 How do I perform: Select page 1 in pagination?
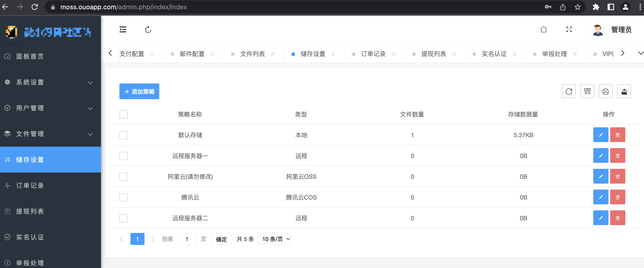[137, 239]
